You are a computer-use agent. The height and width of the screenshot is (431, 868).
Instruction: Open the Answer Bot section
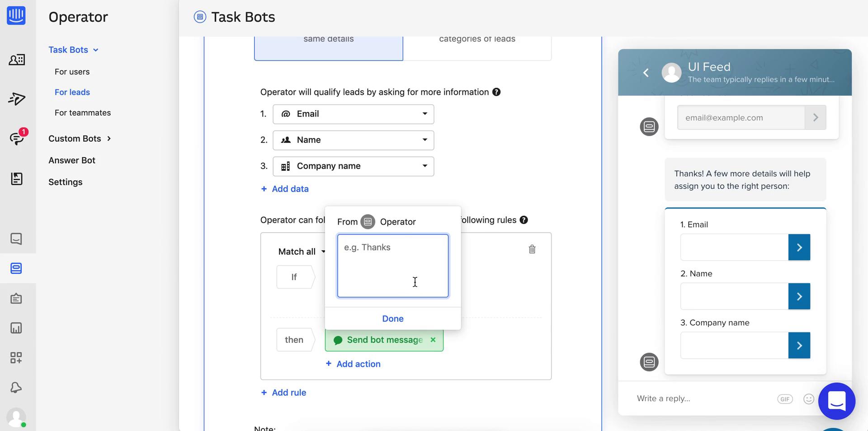(72, 160)
